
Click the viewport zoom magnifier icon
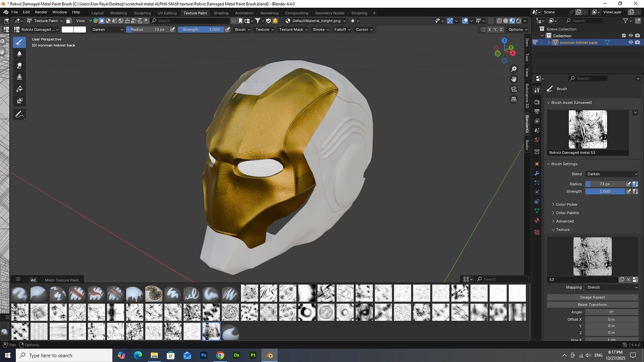coord(514,69)
